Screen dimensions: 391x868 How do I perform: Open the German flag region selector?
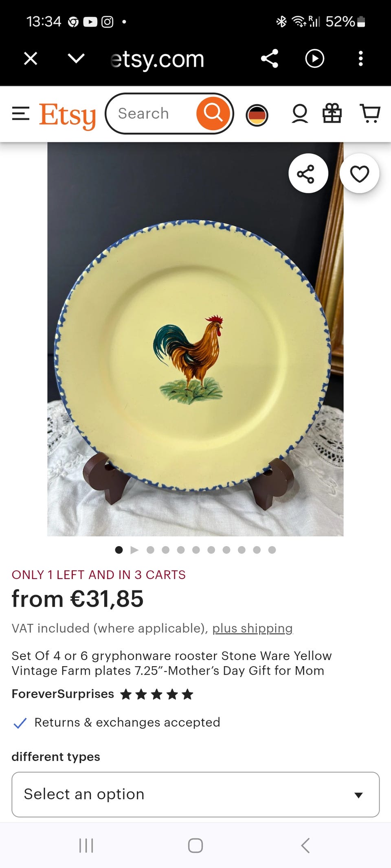tap(257, 115)
